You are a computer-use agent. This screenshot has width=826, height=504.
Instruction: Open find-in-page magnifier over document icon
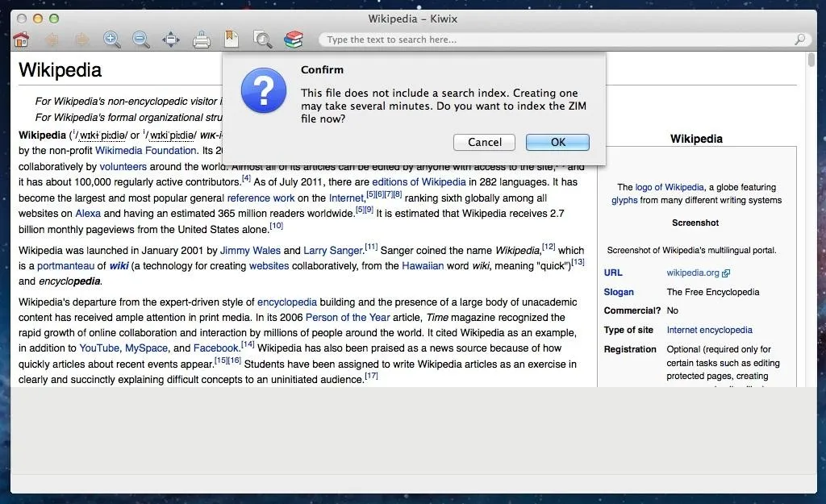pos(262,40)
